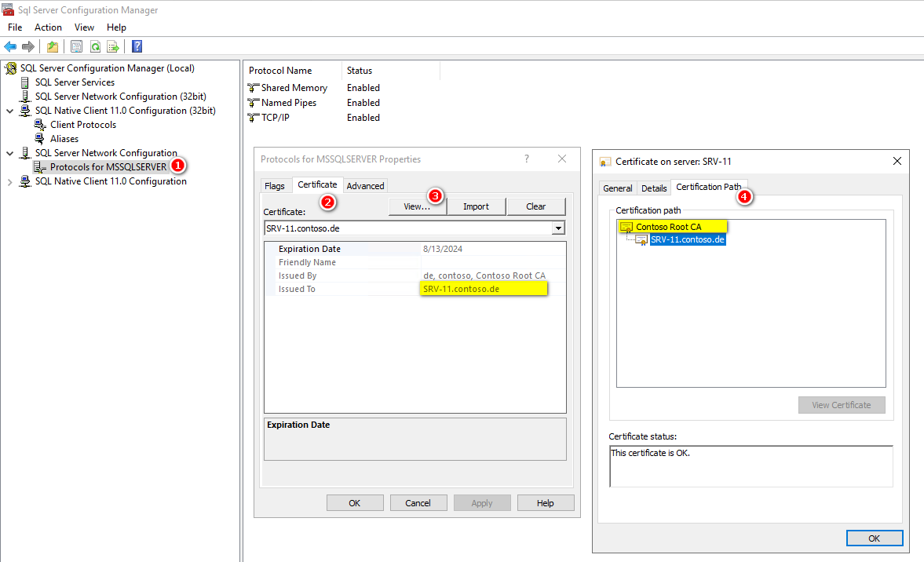Click OK in the Certificate dialog
This screenshot has height=562, width=924.
875,538
